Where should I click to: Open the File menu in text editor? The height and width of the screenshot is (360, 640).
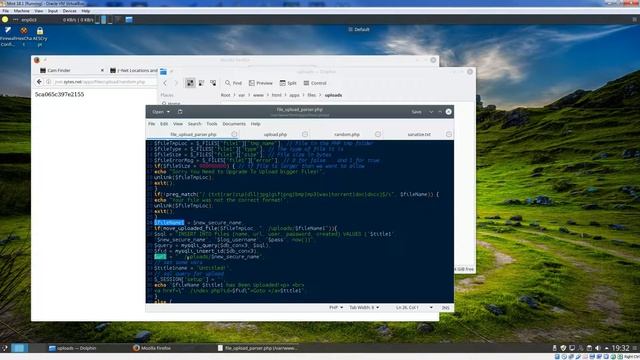[x=151, y=124]
